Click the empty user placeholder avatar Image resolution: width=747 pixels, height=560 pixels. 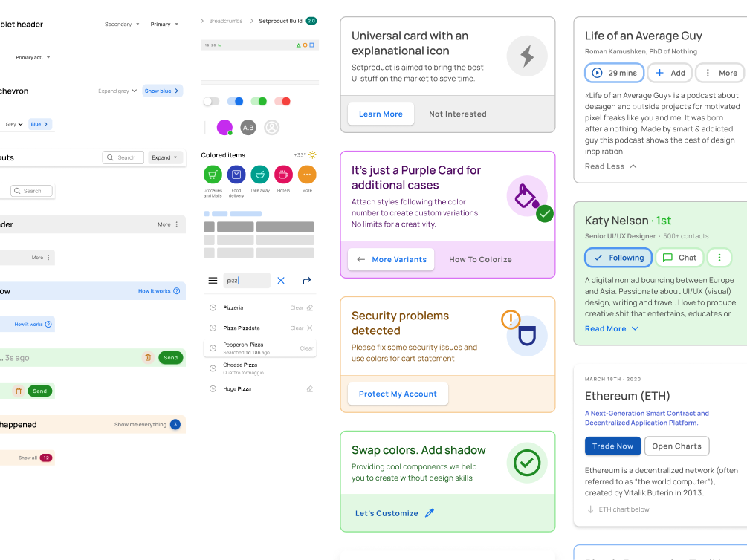click(x=271, y=127)
